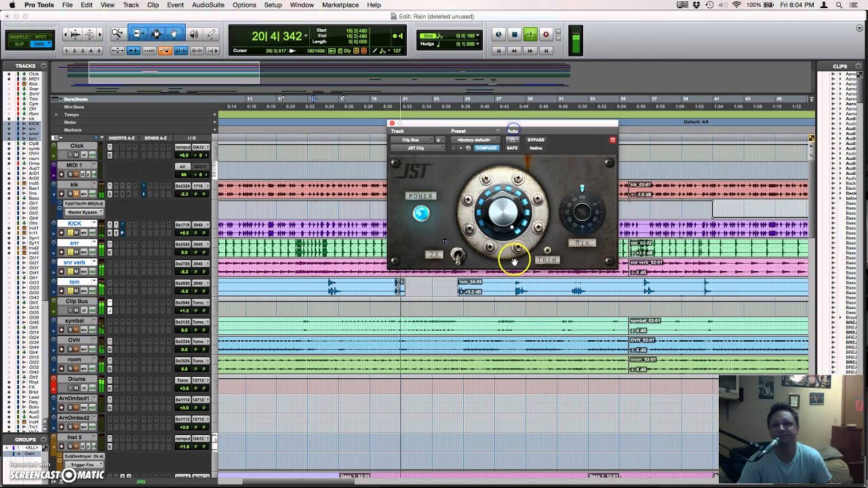Viewport: 868px width, 488px height.
Task: Select the Zoomer tool
Action: 118,34
